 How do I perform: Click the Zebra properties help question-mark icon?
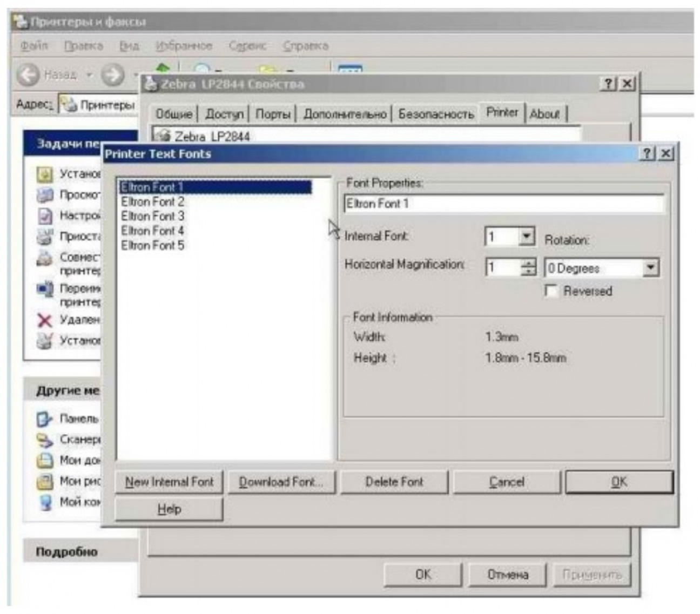tap(608, 84)
